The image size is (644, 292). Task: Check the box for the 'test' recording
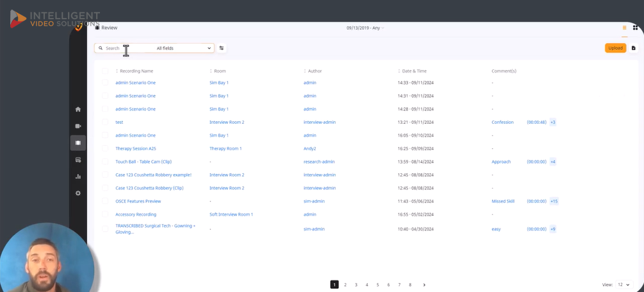coord(105,122)
